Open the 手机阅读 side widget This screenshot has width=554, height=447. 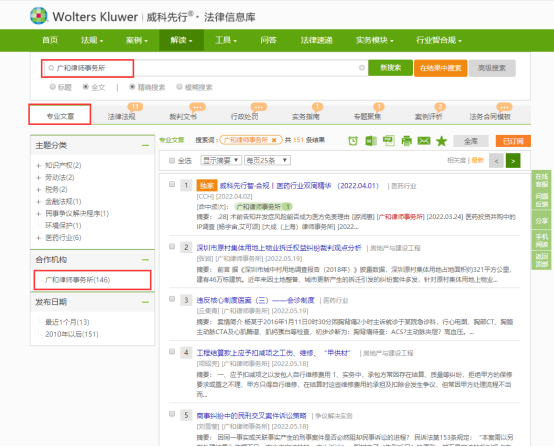541,240
